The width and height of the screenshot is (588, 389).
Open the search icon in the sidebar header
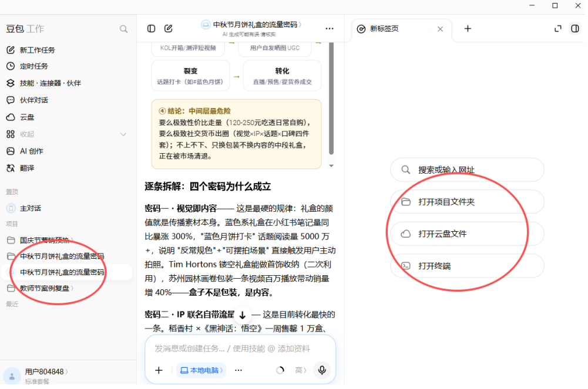pos(123,29)
